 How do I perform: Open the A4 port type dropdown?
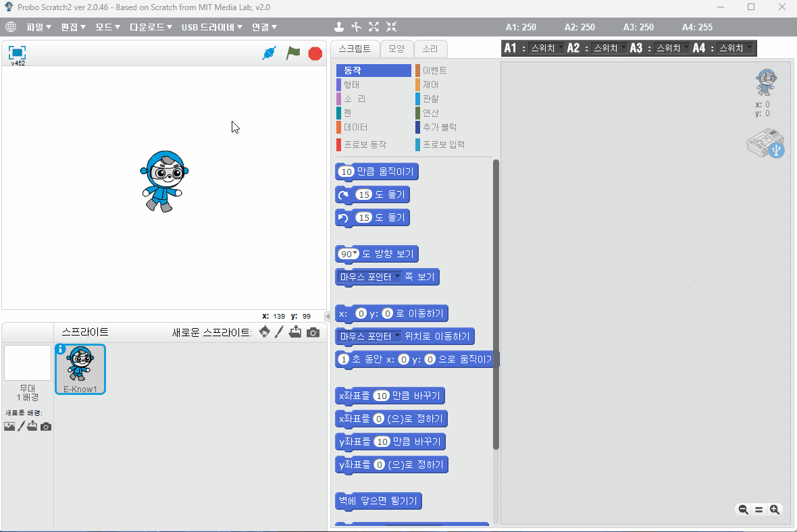(735, 48)
